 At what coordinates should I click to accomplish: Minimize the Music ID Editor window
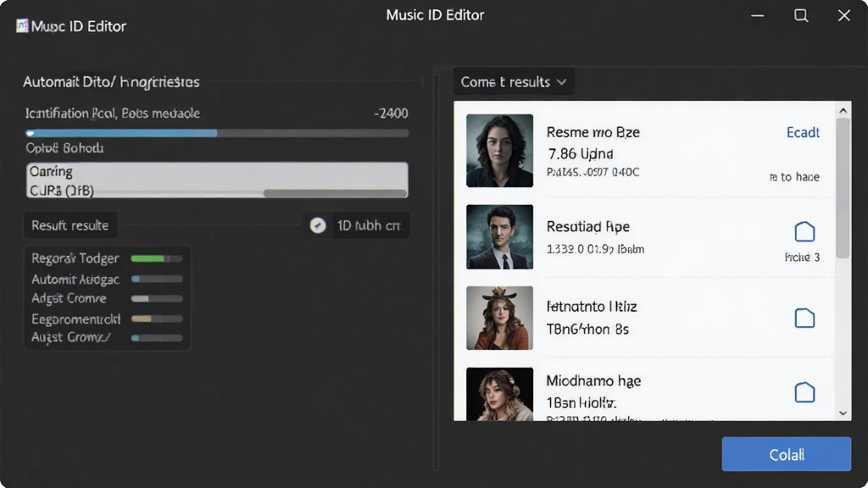[757, 15]
